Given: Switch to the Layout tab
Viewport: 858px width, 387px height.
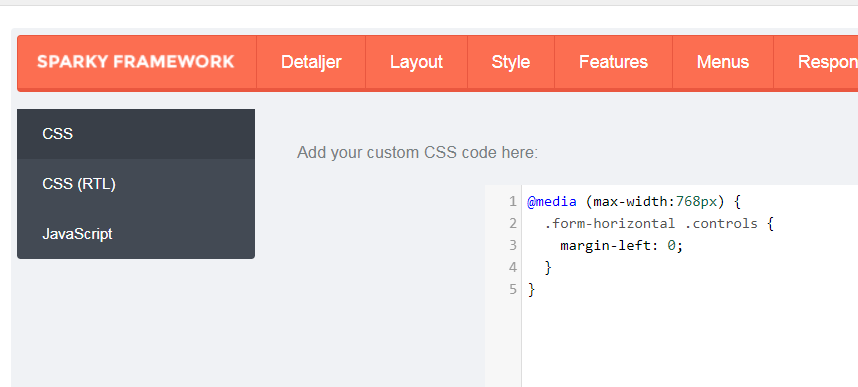Looking at the screenshot, I should pyautogui.click(x=416, y=62).
